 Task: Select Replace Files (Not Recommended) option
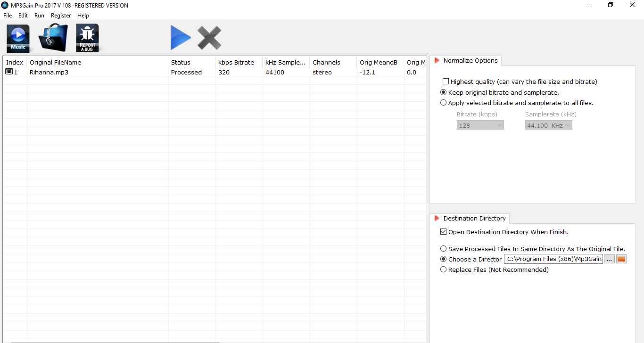(x=443, y=270)
